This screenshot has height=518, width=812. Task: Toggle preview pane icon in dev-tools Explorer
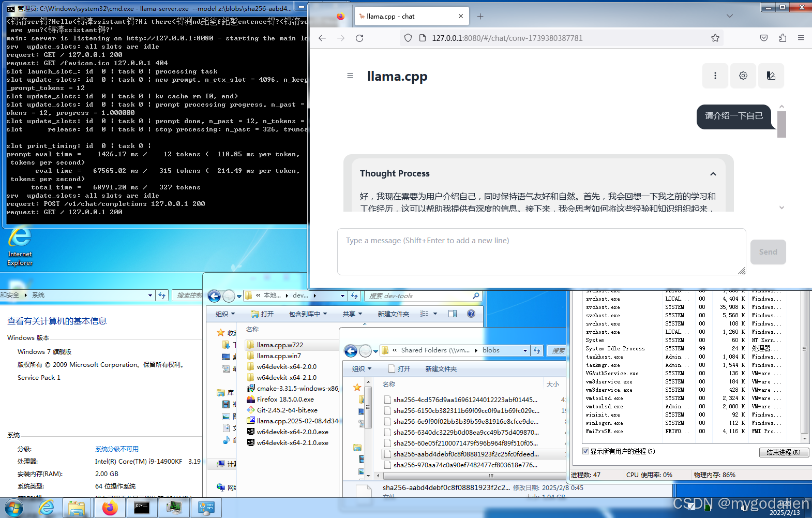pos(453,314)
